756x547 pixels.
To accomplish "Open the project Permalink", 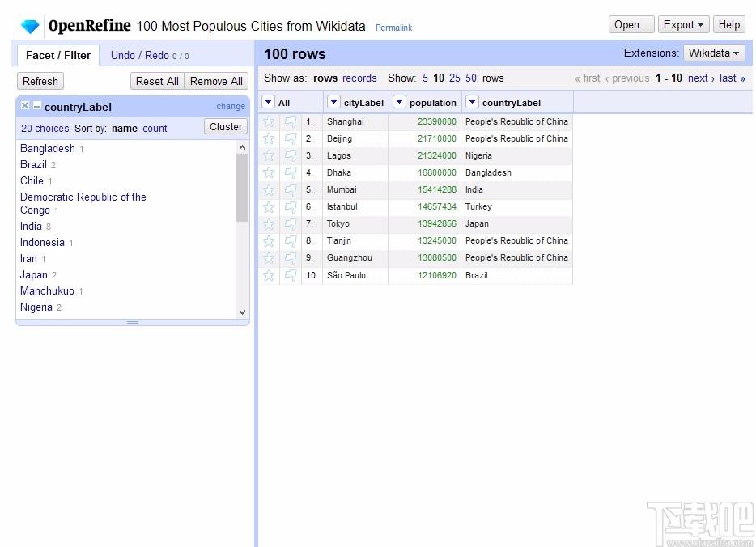I will tap(394, 28).
